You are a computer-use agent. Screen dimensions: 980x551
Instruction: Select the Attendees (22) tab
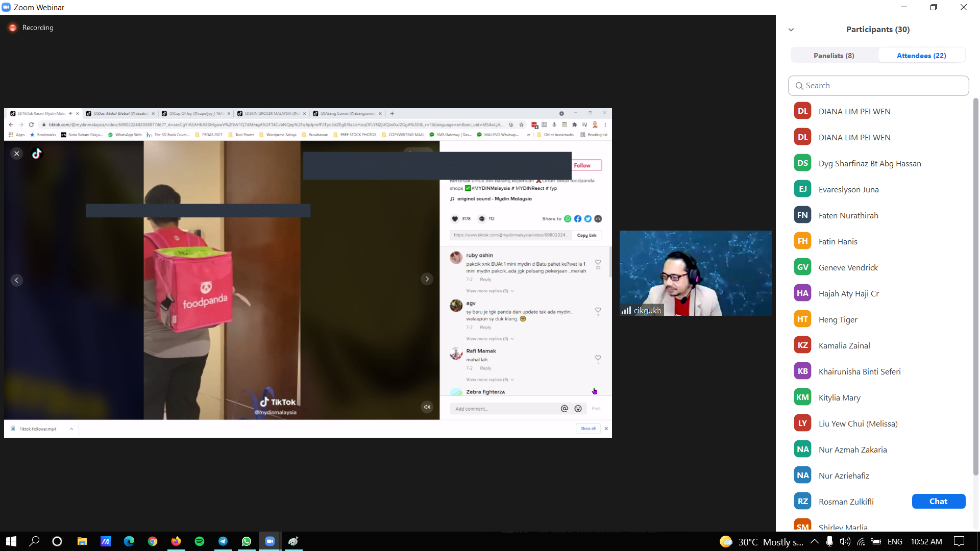(921, 56)
